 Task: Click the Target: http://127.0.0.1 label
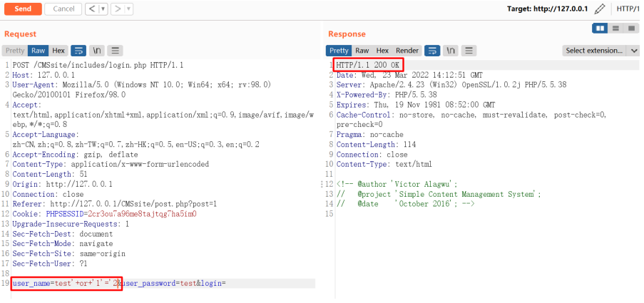tap(548, 9)
